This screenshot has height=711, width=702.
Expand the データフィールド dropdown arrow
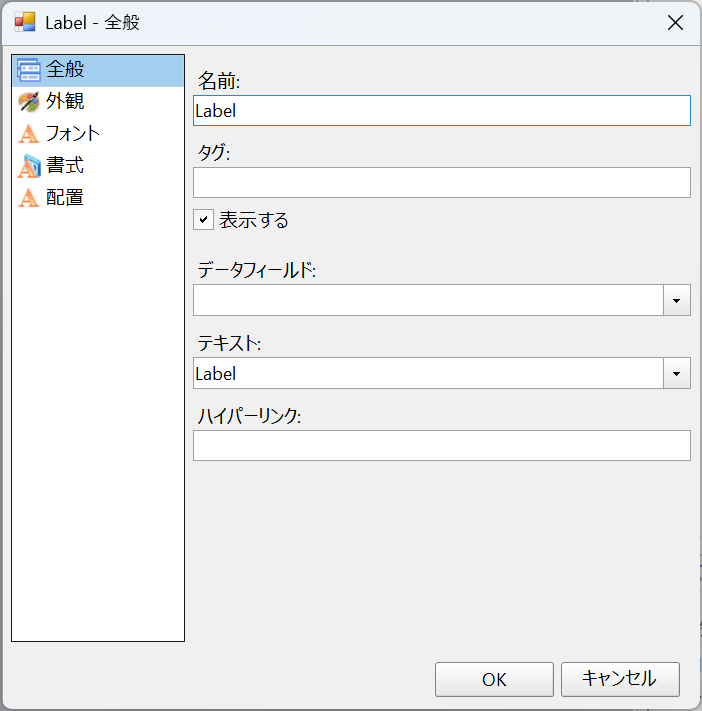[677, 300]
